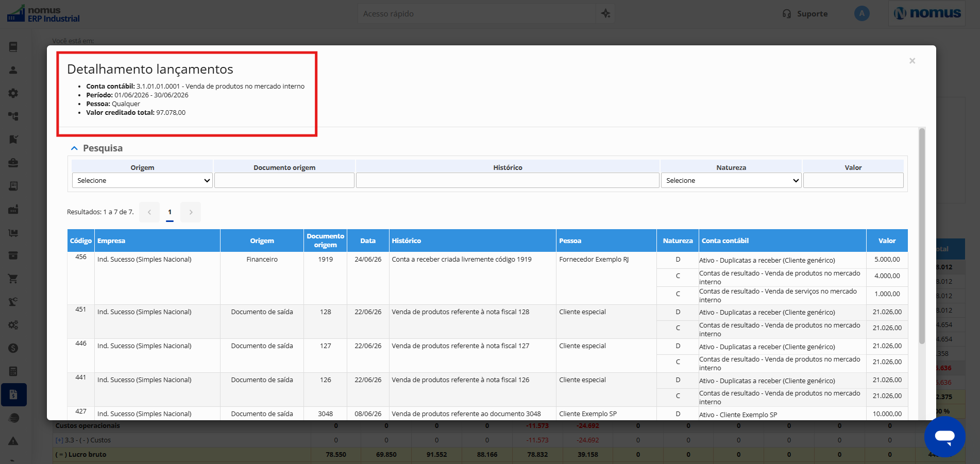Click the dialog vertical scrollbar

pyautogui.click(x=922, y=235)
